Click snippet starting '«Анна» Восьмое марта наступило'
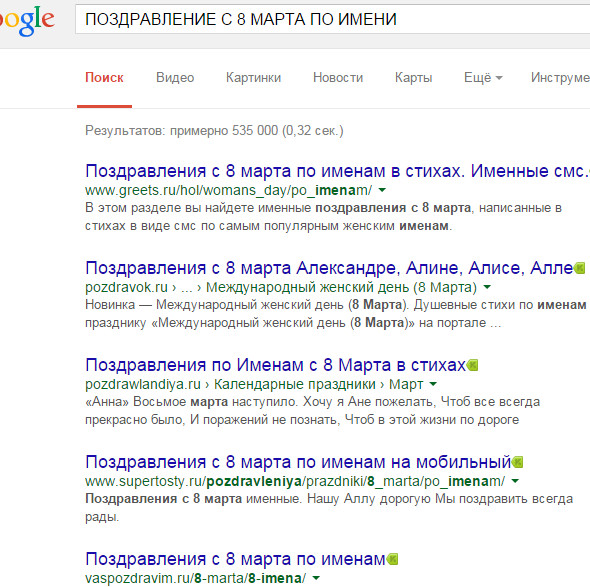 (x=312, y=411)
